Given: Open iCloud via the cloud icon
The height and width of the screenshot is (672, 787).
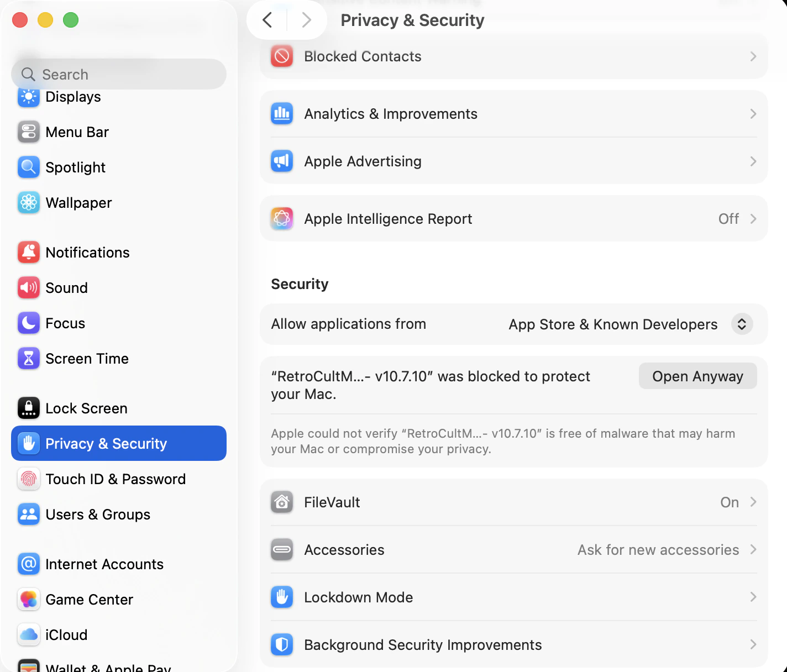Looking at the screenshot, I should [x=29, y=635].
